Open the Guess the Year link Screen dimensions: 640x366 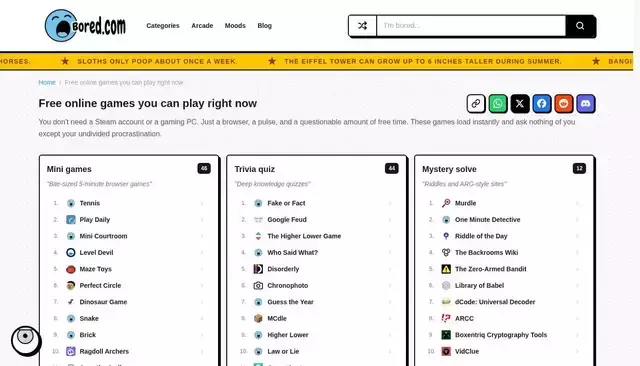pyautogui.click(x=290, y=302)
